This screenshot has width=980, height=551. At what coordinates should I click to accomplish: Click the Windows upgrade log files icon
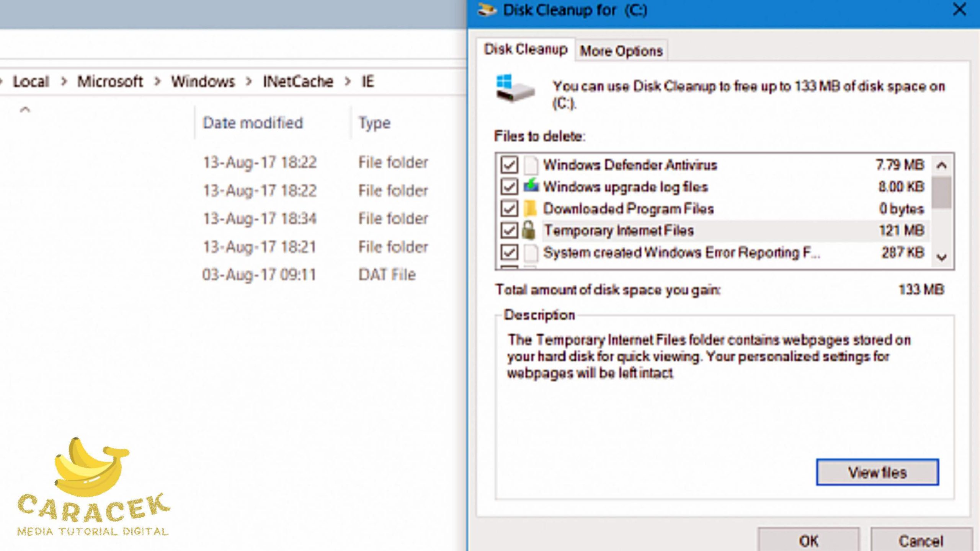pos(531,186)
